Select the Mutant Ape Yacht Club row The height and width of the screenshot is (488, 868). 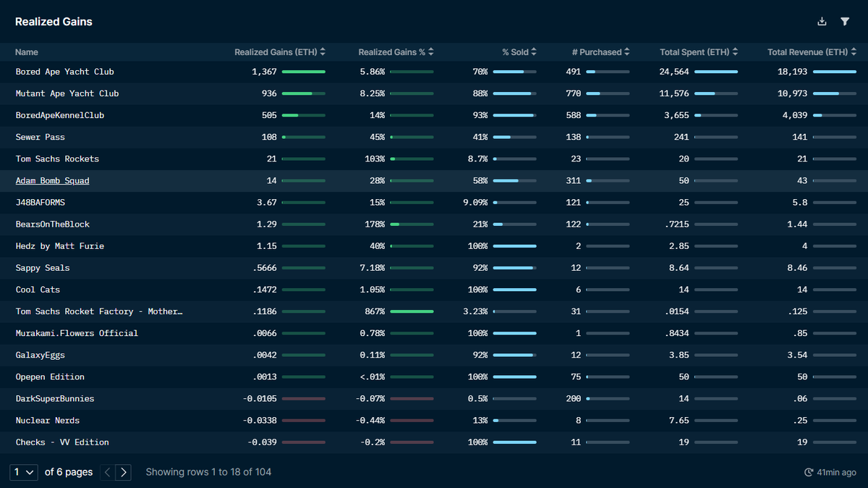pyautogui.click(x=434, y=93)
